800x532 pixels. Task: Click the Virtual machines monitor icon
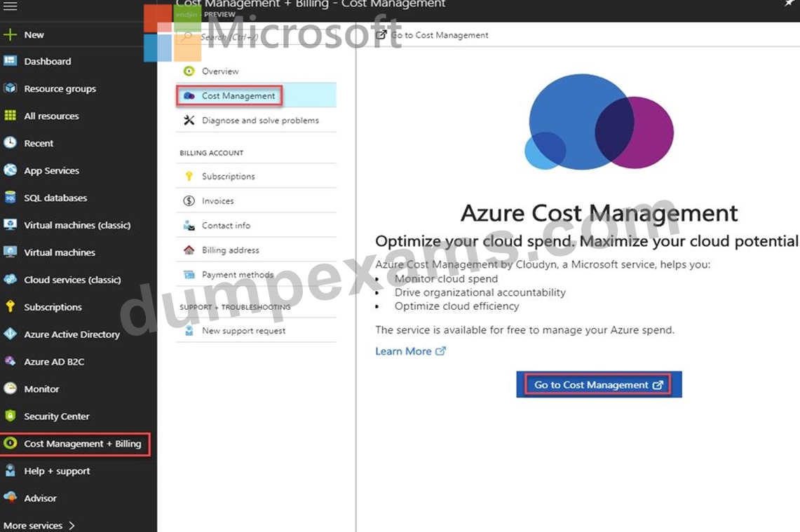pyautogui.click(x=11, y=252)
